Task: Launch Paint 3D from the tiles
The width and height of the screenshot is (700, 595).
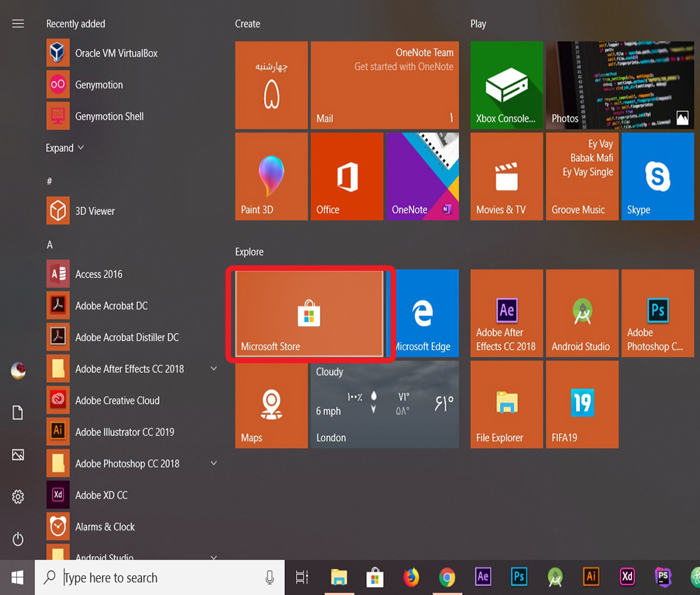Action: click(x=272, y=176)
